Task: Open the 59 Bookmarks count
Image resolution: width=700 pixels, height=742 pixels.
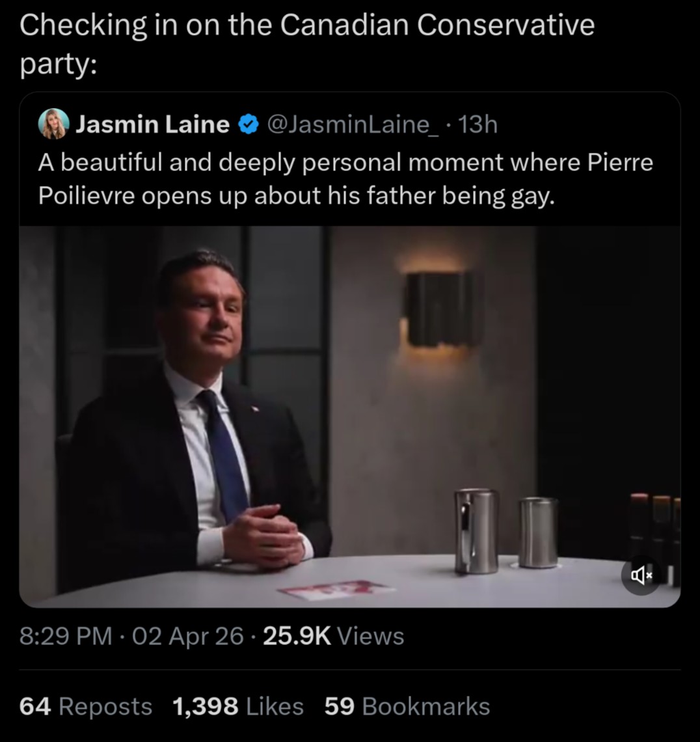Action: pos(407,706)
